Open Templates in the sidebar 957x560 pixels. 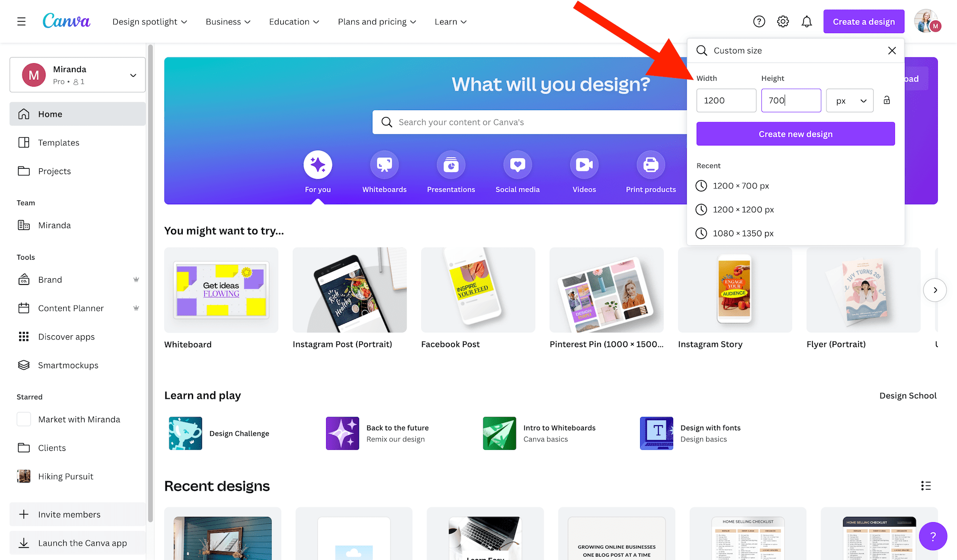[x=78, y=143]
